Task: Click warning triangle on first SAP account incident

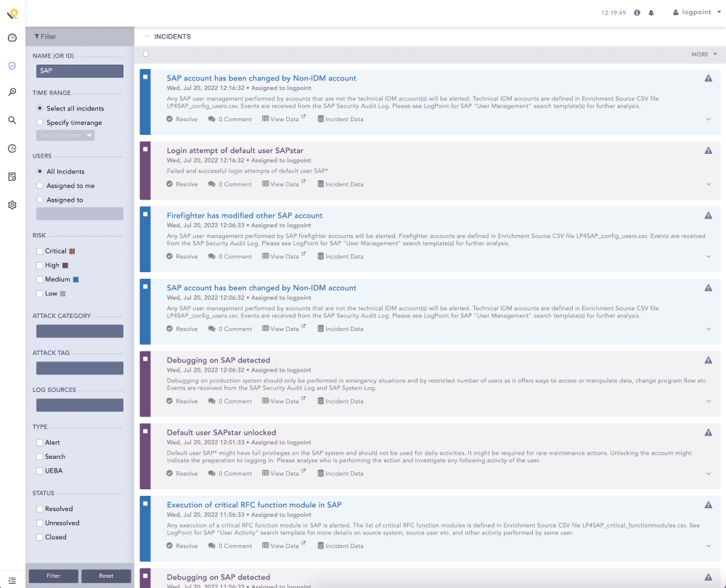Action: point(709,78)
